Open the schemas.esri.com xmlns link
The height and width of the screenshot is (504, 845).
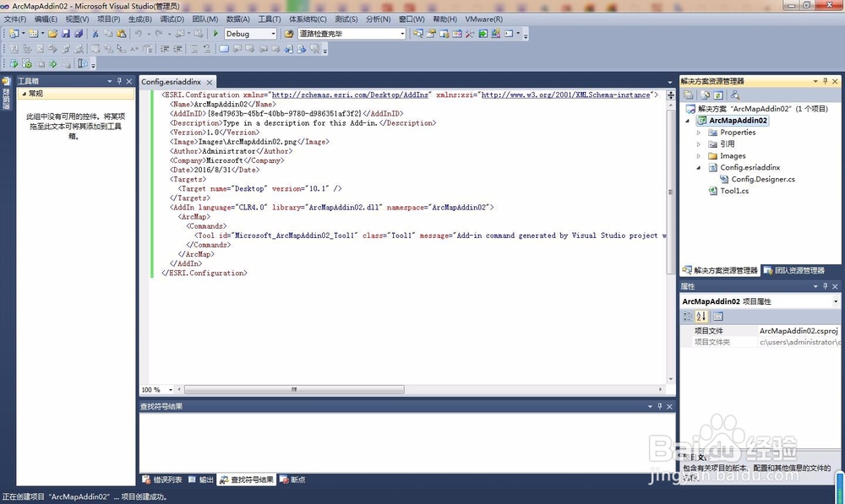point(351,95)
